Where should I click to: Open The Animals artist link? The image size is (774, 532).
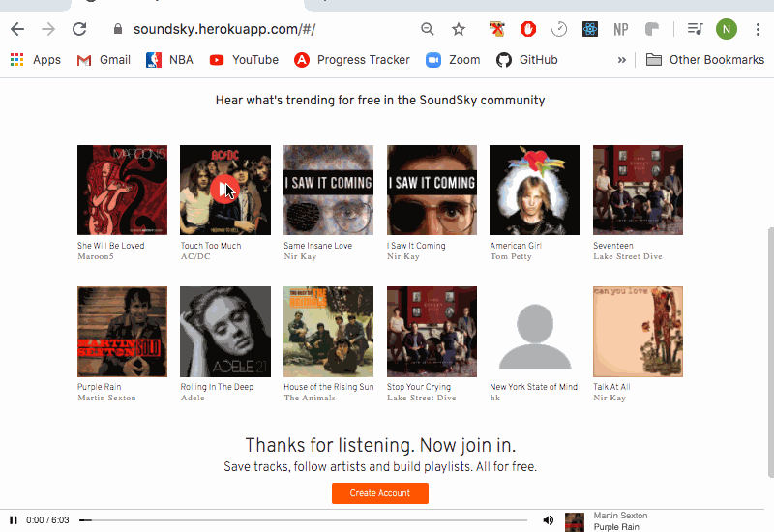pyautogui.click(x=310, y=398)
